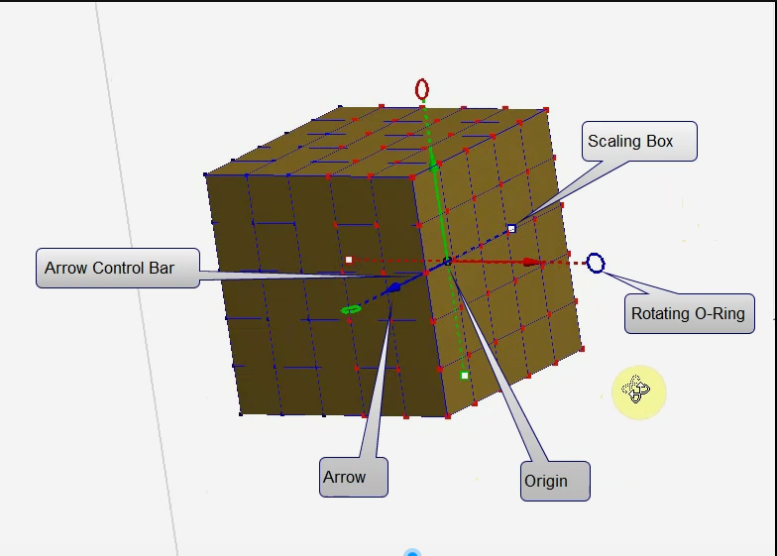This screenshot has width=777, height=556.
Task: Click the white scaling box on the red axis
Action: 349,260
